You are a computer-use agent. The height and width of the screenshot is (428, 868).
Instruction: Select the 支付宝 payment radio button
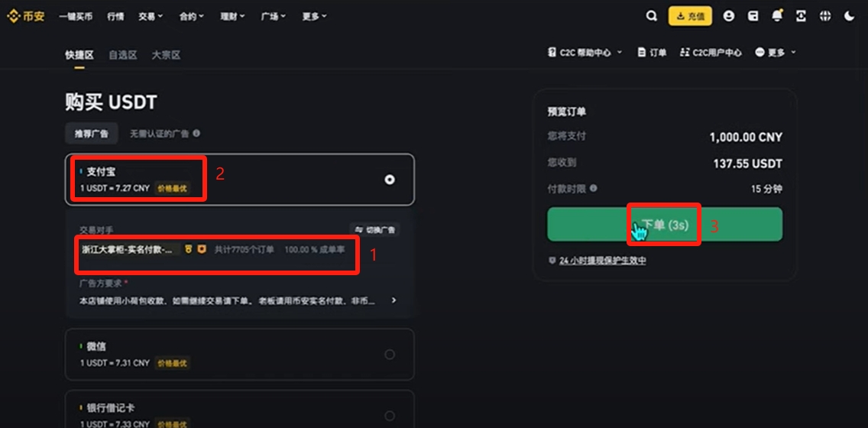tap(390, 180)
